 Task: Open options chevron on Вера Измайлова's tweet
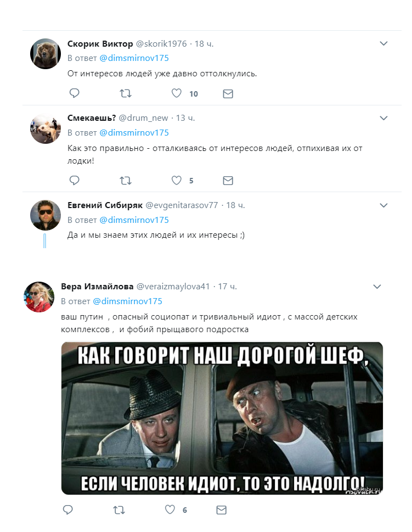(x=377, y=287)
